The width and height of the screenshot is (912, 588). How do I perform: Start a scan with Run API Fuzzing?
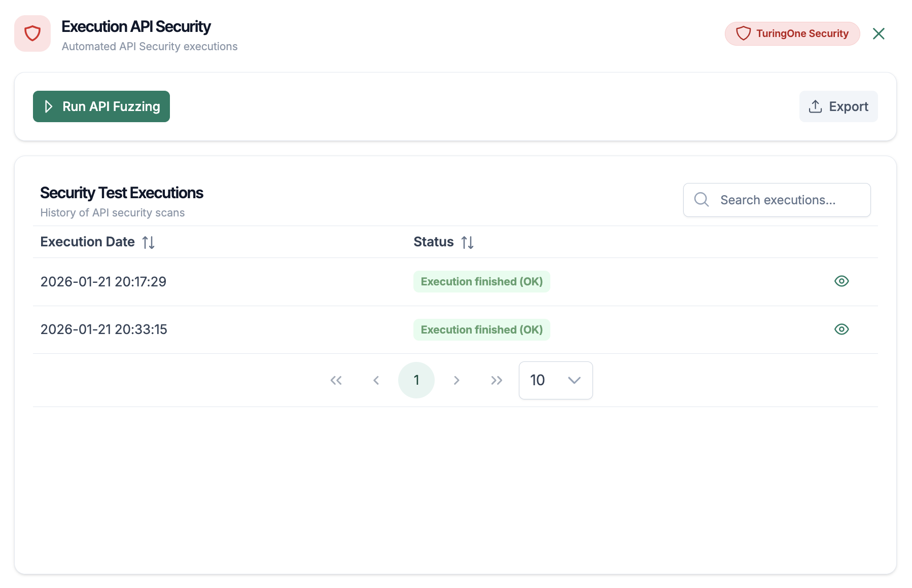(x=101, y=106)
